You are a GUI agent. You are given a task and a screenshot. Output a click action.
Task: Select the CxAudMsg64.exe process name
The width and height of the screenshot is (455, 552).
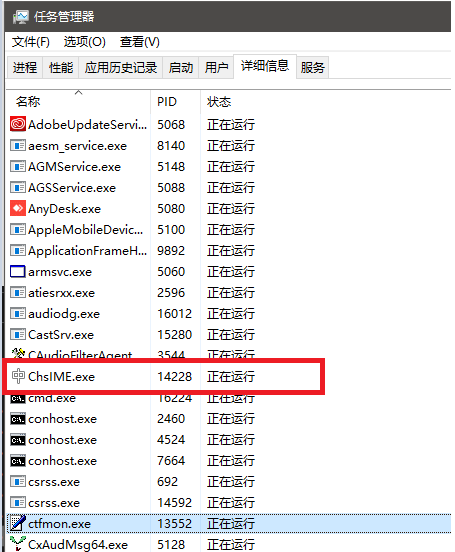click(x=78, y=545)
